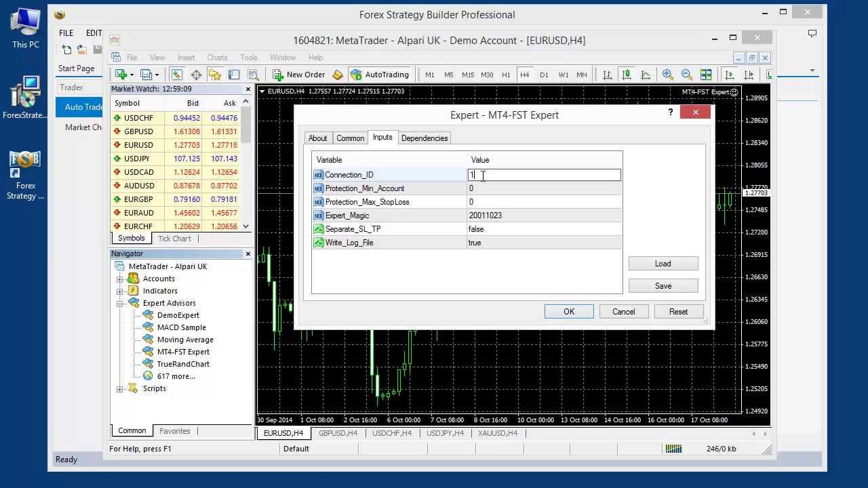Switch to line chart icon

pyautogui.click(x=646, y=75)
